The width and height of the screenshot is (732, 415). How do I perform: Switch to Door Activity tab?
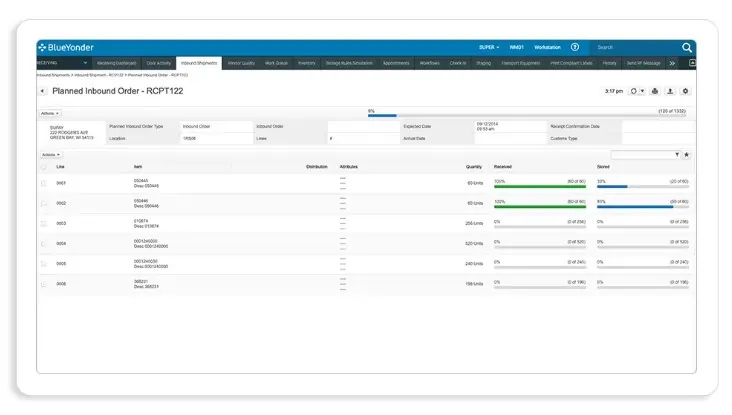point(158,63)
